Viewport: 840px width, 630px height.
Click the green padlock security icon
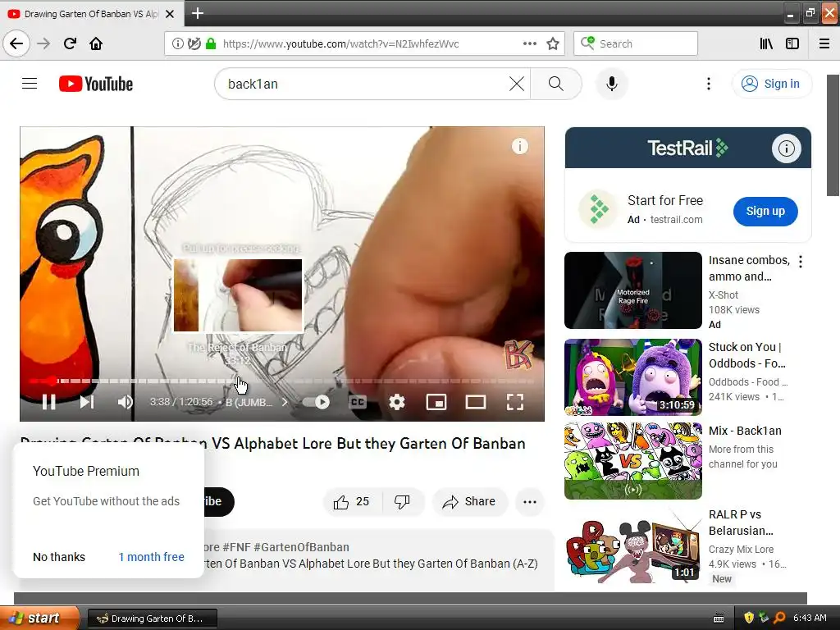211,43
